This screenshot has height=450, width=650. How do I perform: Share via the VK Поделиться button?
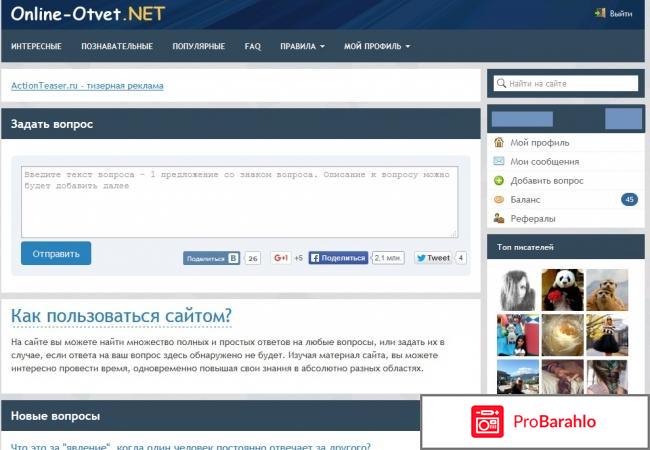click(x=211, y=258)
